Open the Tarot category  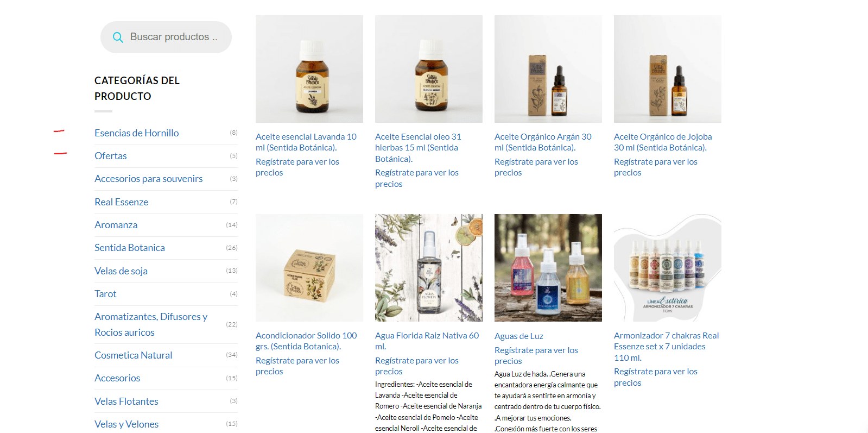click(105, 294)
